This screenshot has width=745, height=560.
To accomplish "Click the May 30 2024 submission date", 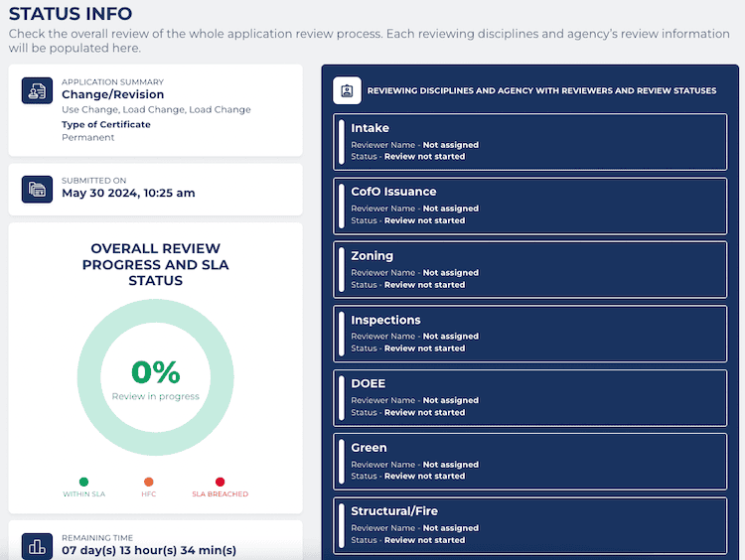I will tap(128, 193).
